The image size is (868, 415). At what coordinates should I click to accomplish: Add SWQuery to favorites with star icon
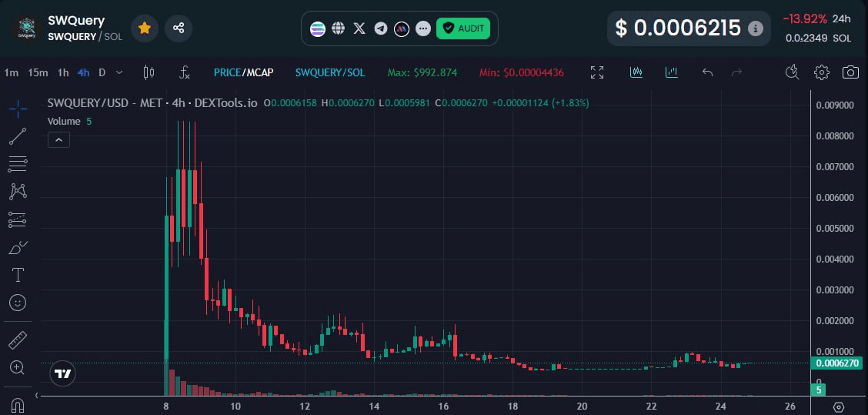pyautogui.click(x=145, y=28)
